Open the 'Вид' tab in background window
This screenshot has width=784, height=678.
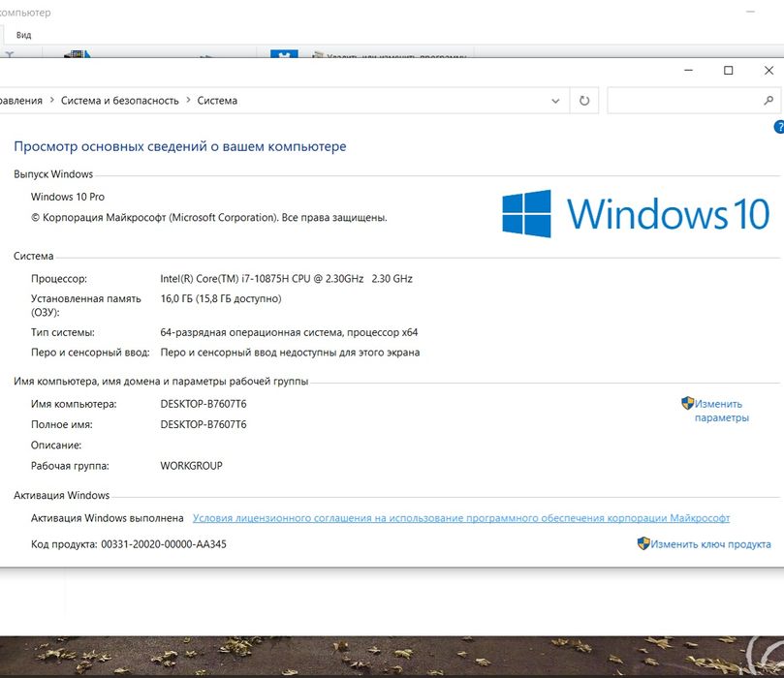click(x=23, y=35)
